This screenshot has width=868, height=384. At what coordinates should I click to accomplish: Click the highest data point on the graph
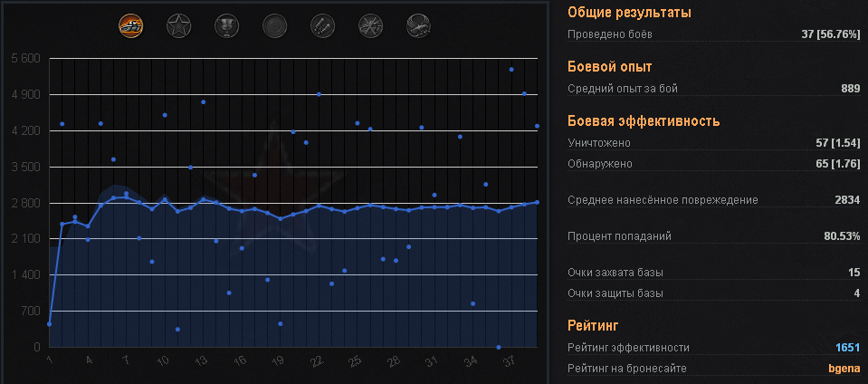point(511,69)
